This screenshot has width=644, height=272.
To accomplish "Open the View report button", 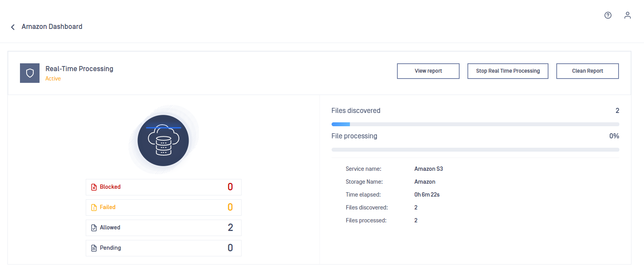I will tap(428, 71).
